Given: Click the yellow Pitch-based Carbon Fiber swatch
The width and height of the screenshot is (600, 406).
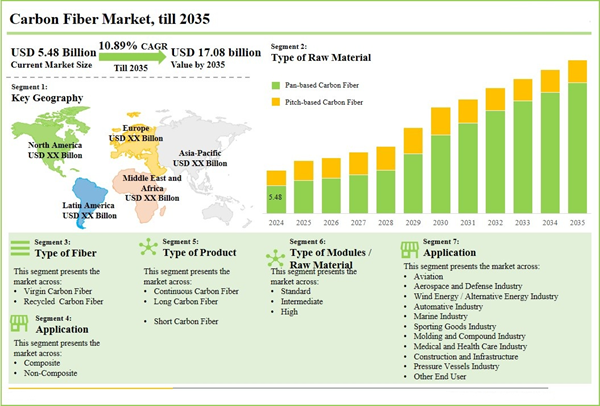Looking at the screenshot, I should pyautogui.click(x=275, y=103).
